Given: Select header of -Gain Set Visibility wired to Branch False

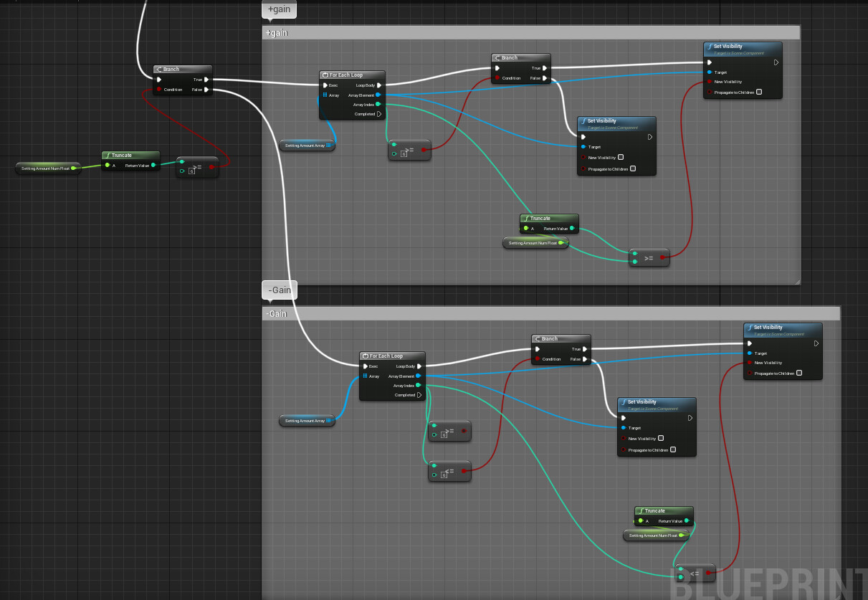Looking at the screenshot, I should tap(657, 404).
